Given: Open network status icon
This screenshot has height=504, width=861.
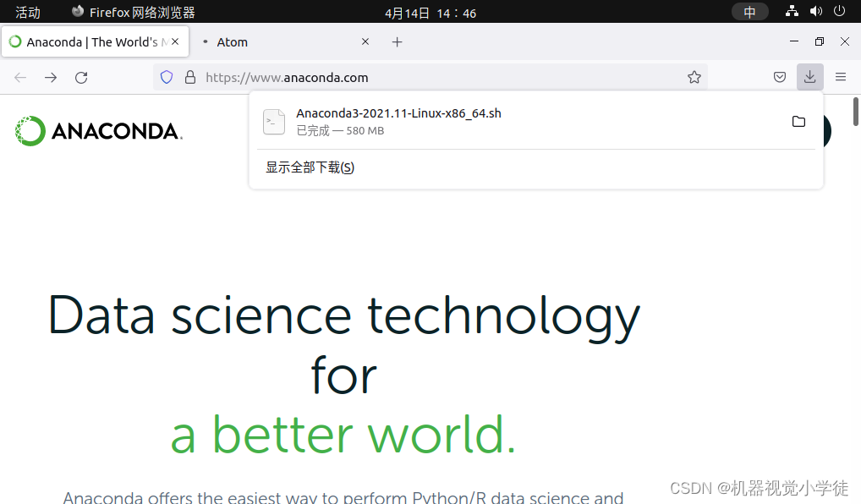Looking at the screenshot, I should click(792, 11).
